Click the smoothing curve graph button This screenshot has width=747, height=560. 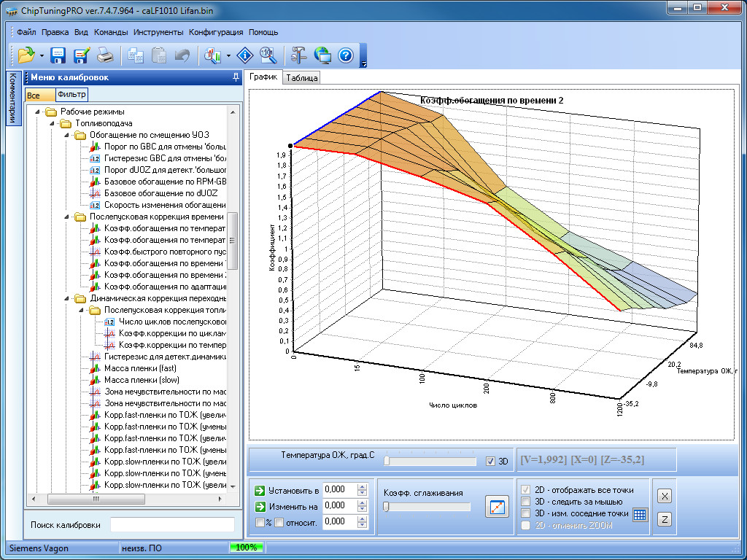pyautogui.click(x=496, y=507)
